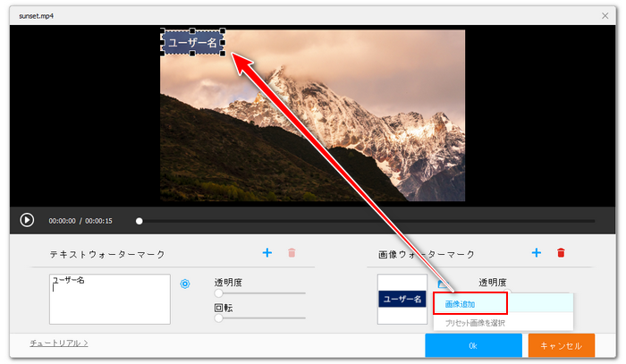Confirm with the Ok button
This screenshot has height=364, width=626.
coord(473,345)
